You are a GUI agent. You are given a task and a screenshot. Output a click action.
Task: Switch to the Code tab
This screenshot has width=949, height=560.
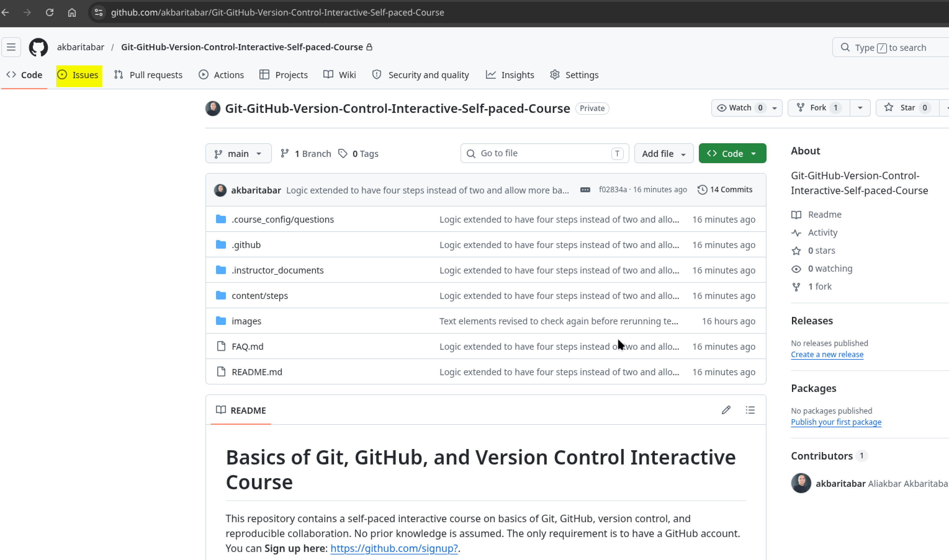24,75
